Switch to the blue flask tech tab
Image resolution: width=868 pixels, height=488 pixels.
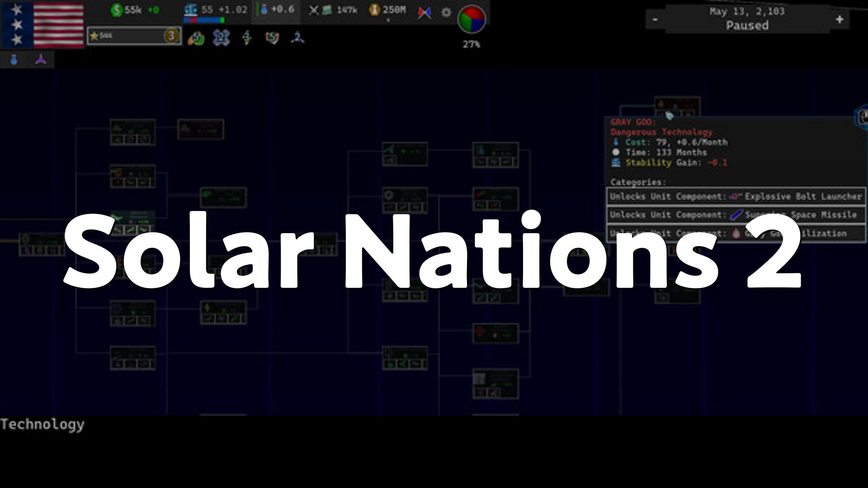pyautogui.click(x=14, y=60)
